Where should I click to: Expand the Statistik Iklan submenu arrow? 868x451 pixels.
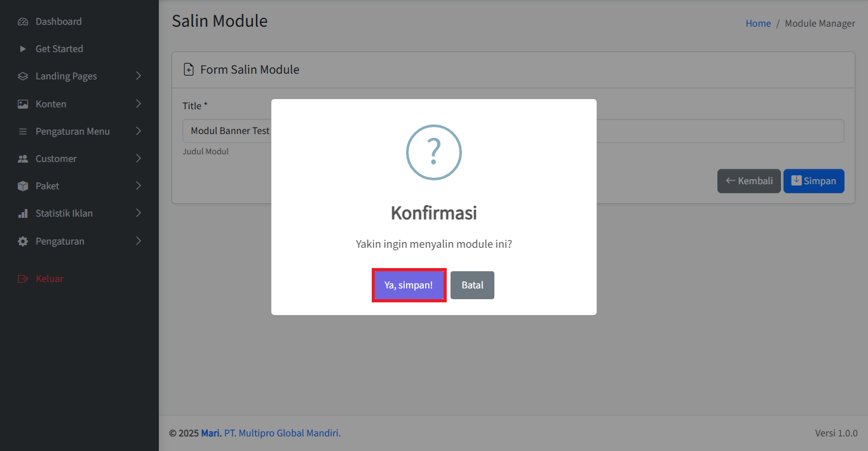point(139,213)
